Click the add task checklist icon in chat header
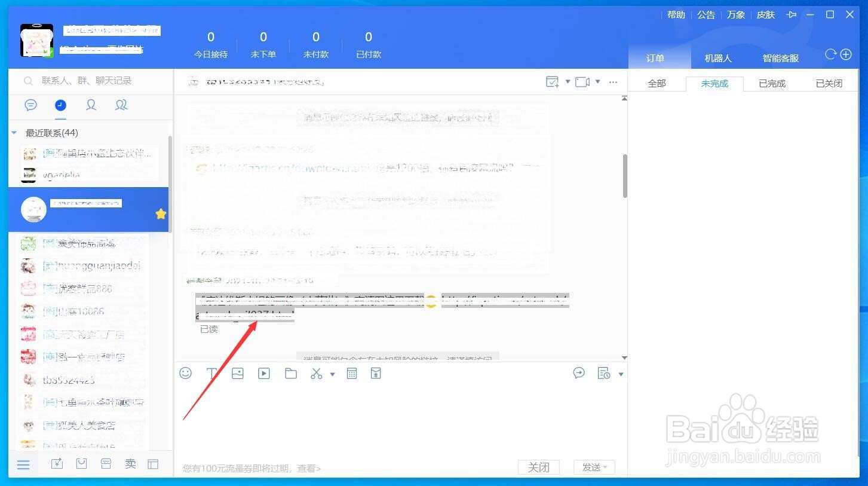This screenshot has height=486, width=868. tap(553, 82)
